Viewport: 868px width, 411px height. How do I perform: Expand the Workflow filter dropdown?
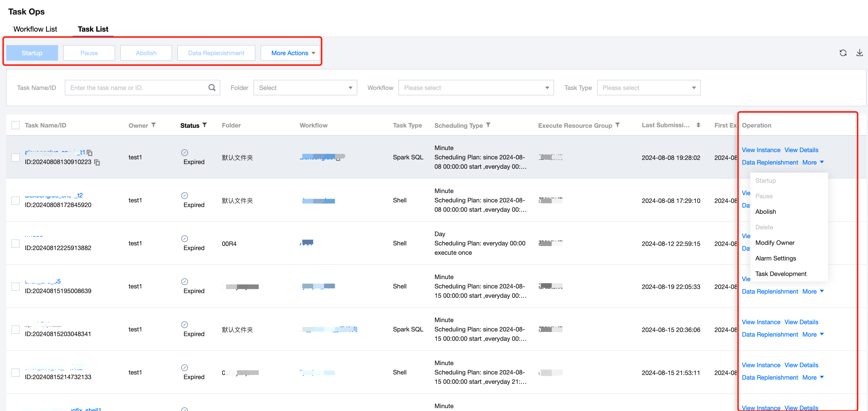tap(475, 88)
